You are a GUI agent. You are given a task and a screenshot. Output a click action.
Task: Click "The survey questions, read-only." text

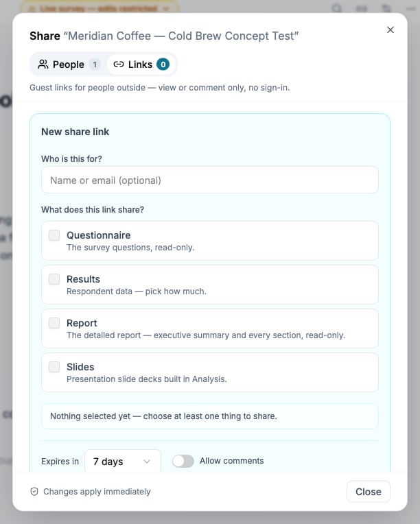click(130, 248)
